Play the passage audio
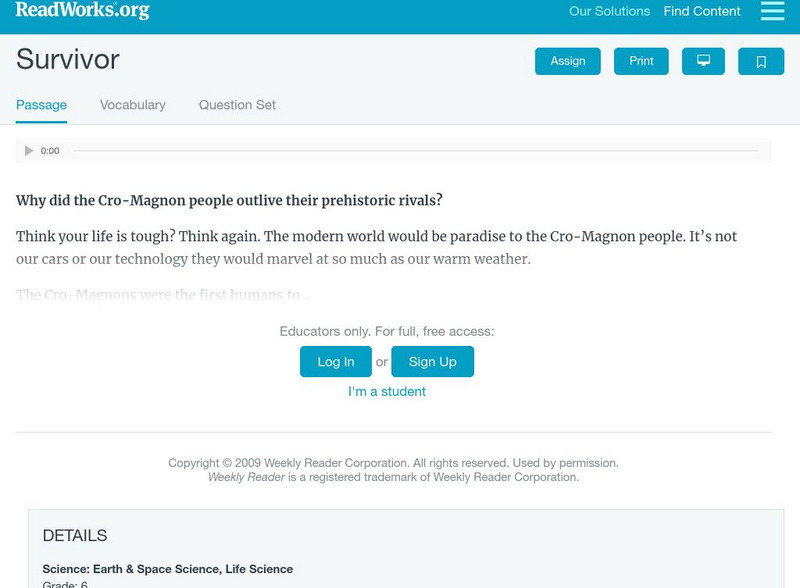 (x=29, y=151)
